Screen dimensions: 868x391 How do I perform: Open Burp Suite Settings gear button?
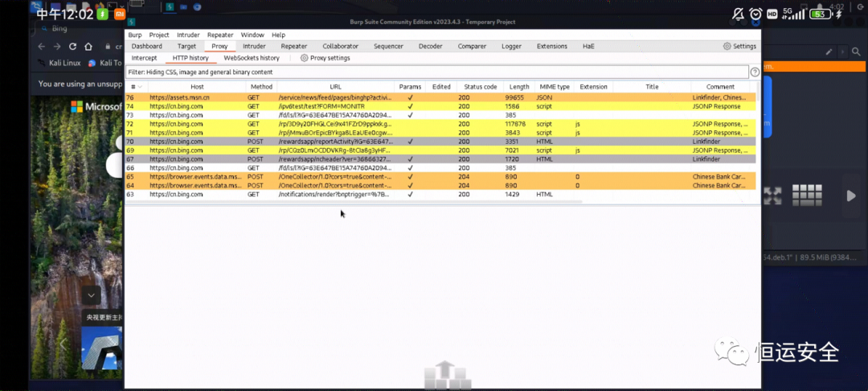739,47
